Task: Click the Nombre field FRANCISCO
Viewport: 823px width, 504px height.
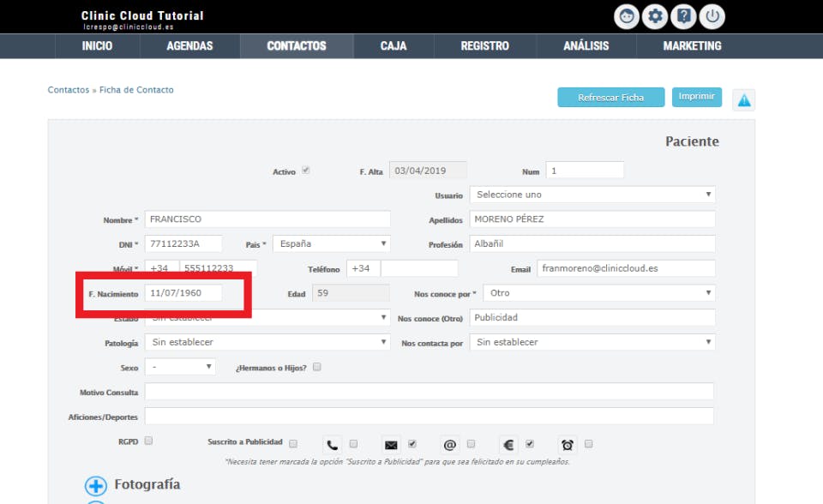Action: click(x=267, y=219)
